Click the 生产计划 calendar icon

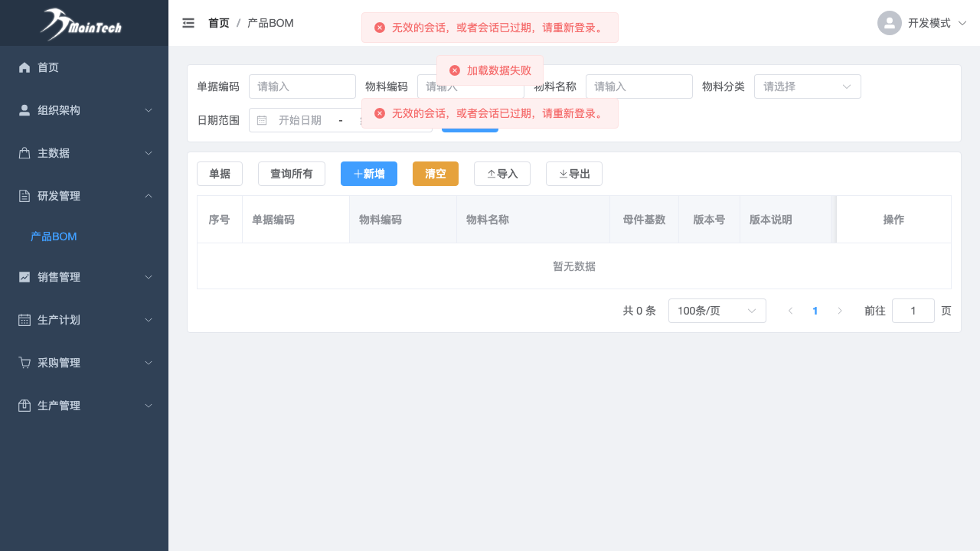pos(24,320)
